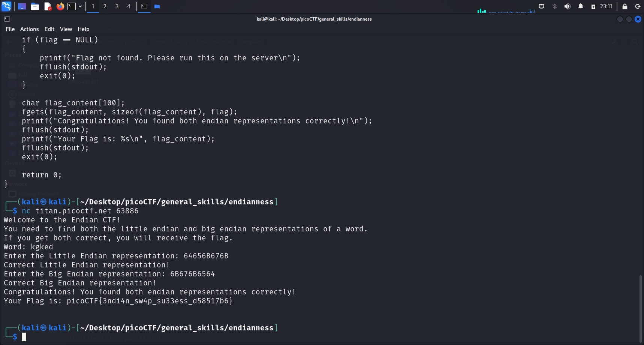Click the log out icon

tap(638, 6)
